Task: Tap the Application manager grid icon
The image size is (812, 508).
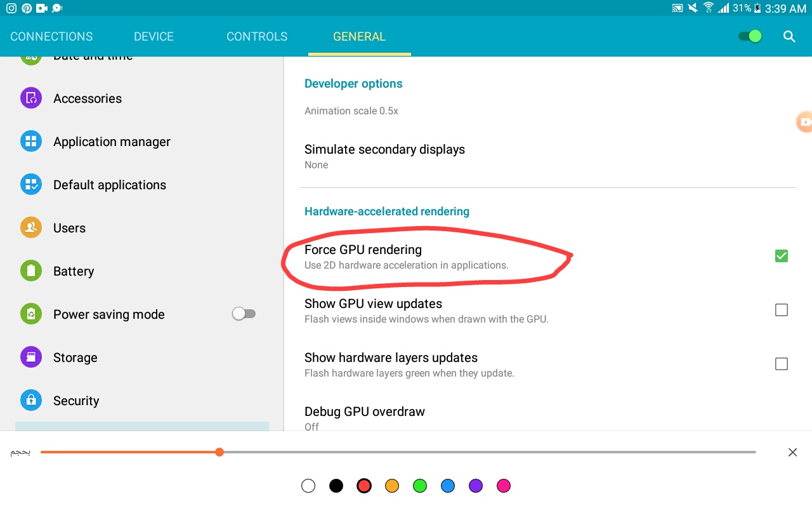Action: [31, 142]
